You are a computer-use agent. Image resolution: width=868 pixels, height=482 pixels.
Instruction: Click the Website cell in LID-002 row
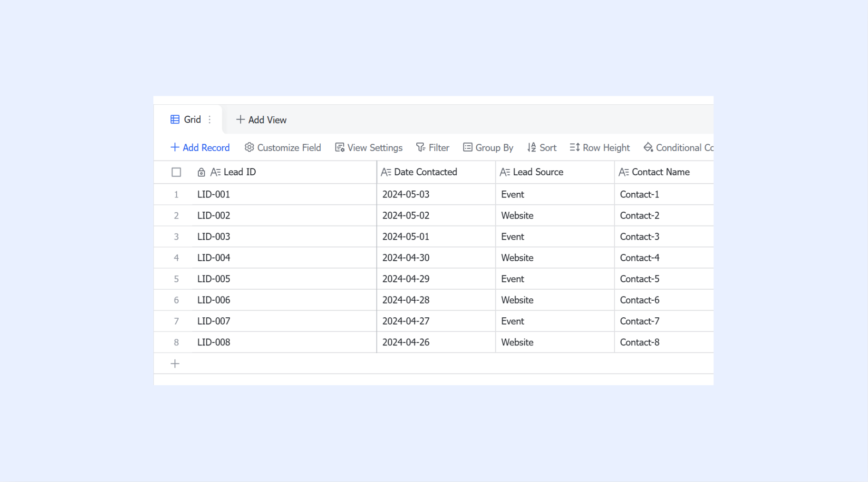pos(555,215)
